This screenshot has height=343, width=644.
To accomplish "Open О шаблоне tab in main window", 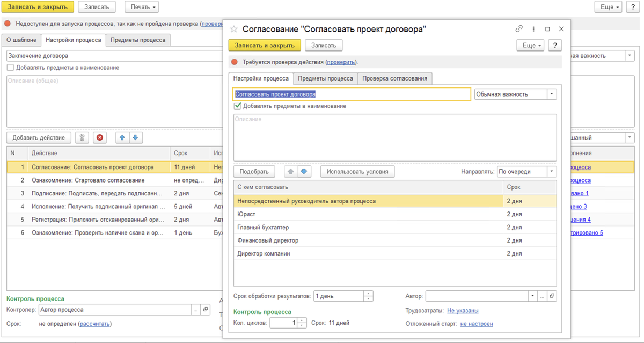I will click(x=21, y=40).
